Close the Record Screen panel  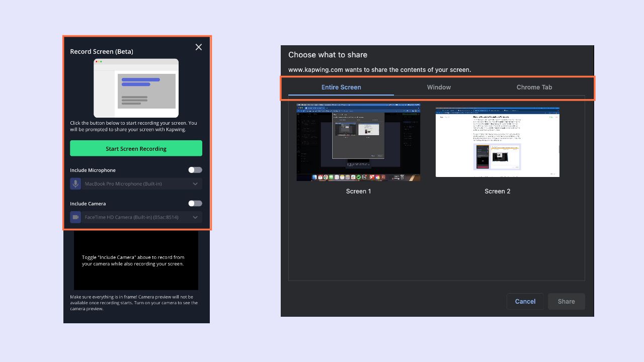click(x=199, y=47)
